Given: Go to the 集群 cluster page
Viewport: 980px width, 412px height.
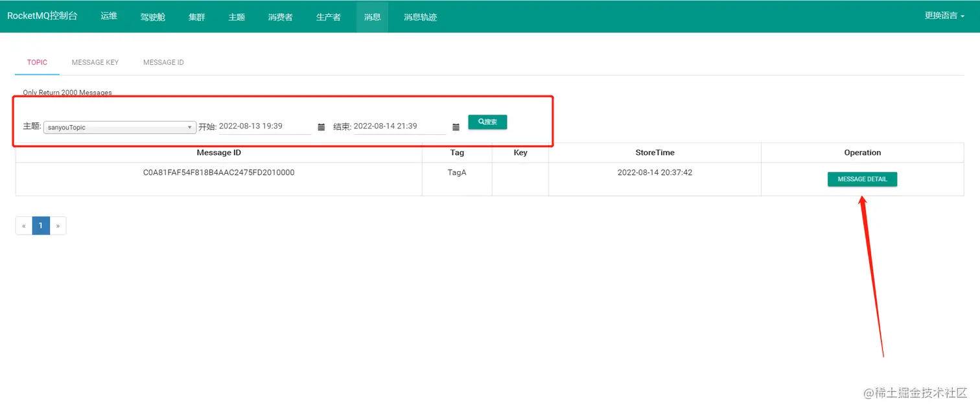Looking at the screenshot, I should click(197, 17).
